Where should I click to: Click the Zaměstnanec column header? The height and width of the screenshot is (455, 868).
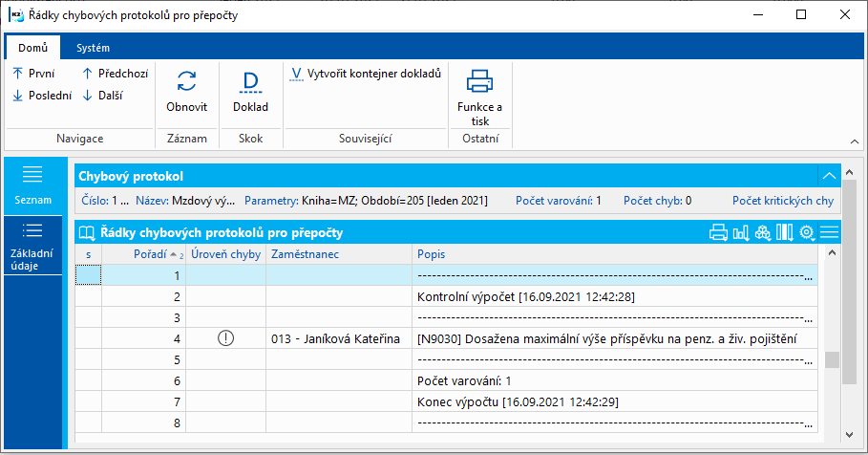(339, 254)
